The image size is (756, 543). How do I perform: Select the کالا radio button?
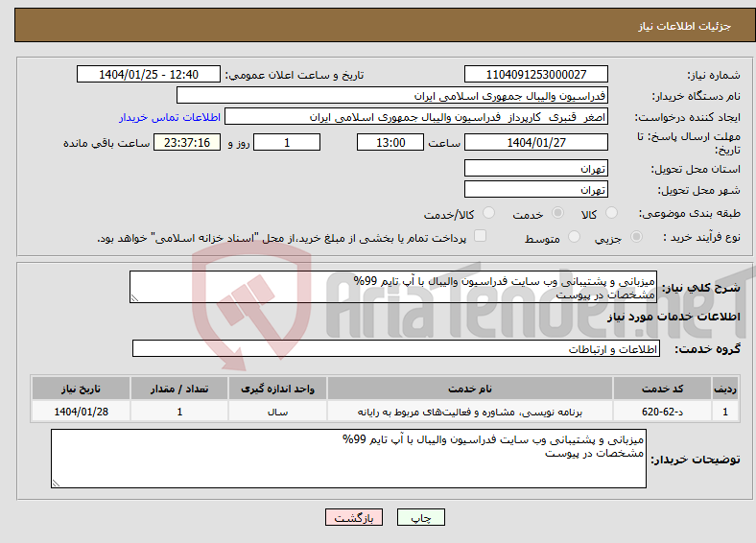click(x=611, y=213)
